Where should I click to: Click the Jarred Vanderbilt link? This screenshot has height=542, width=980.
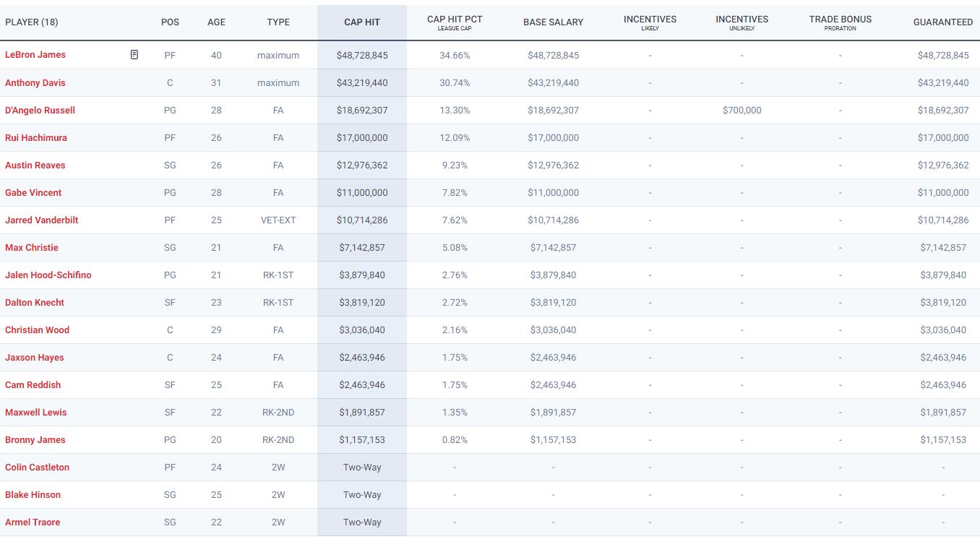click(x=42, y=220)
